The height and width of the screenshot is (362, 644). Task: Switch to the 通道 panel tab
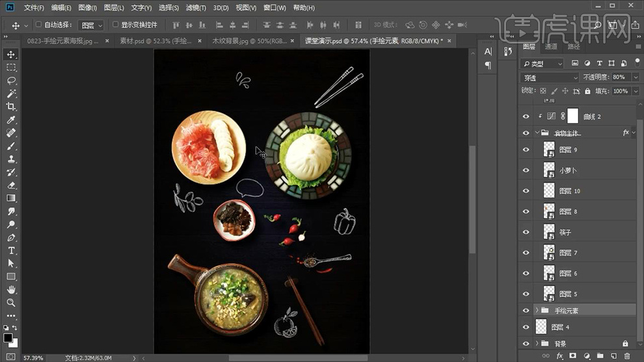coord(551,47)
